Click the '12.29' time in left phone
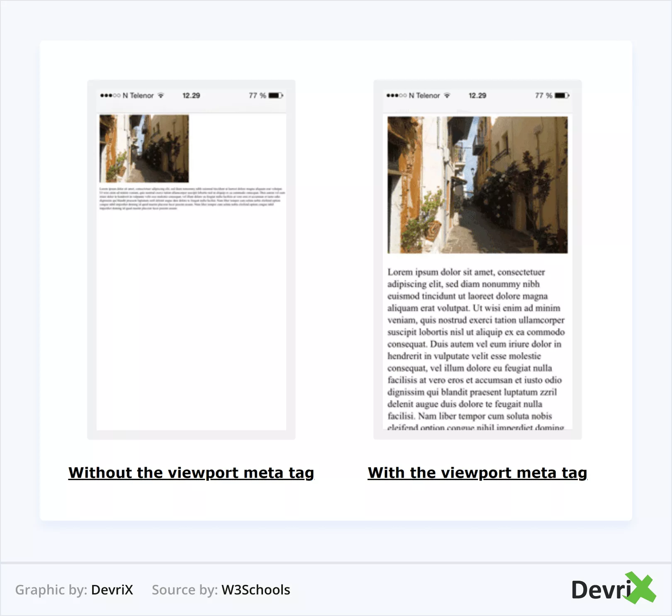 191,95
